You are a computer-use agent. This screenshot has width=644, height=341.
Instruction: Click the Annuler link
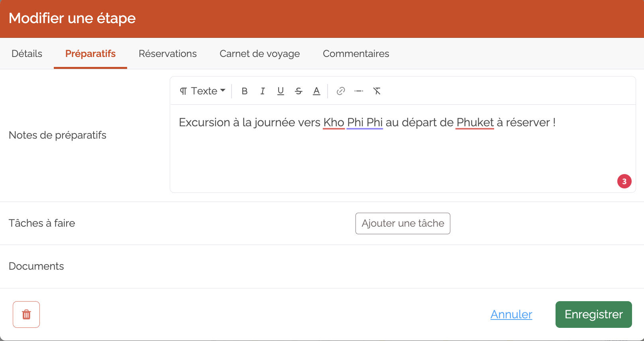coord(511,314)
